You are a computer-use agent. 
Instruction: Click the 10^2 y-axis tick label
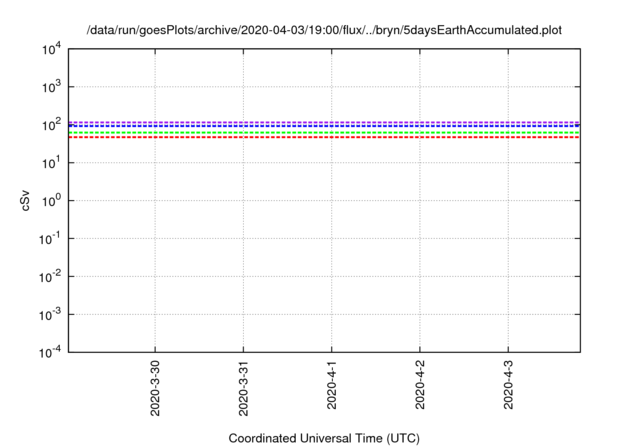coord(51,125)
